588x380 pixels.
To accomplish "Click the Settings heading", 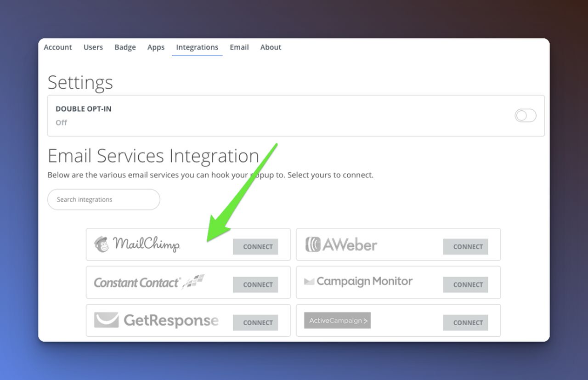I will point(80,83).
